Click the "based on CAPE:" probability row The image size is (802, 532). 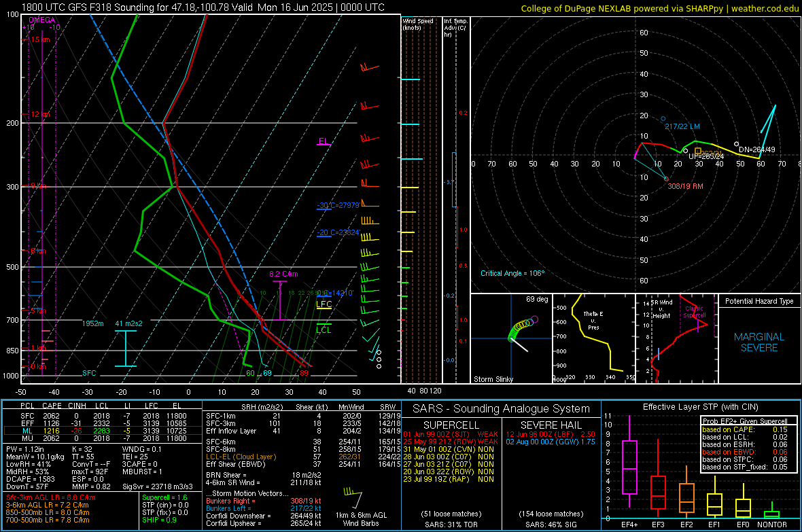pyautogui.click(x=745, y=429)
